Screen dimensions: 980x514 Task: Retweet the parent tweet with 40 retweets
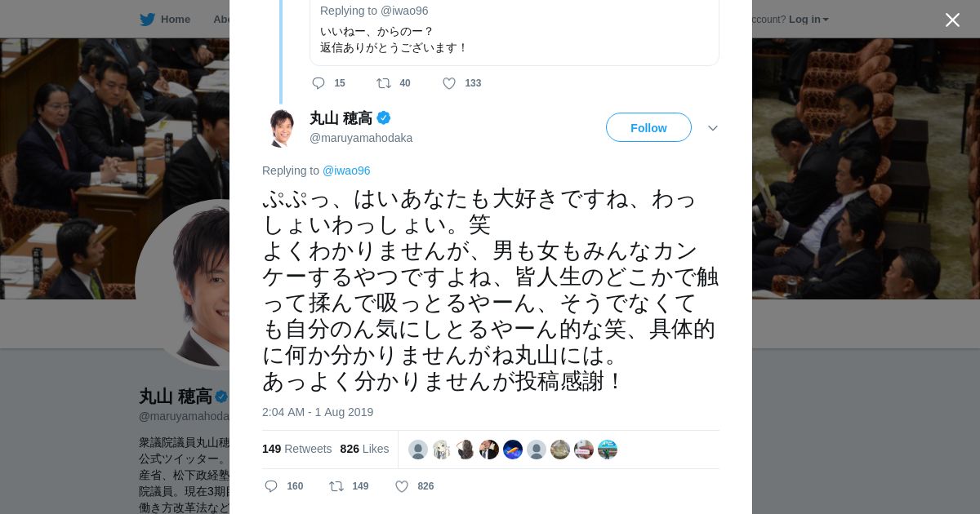click(x=383, y=83)
